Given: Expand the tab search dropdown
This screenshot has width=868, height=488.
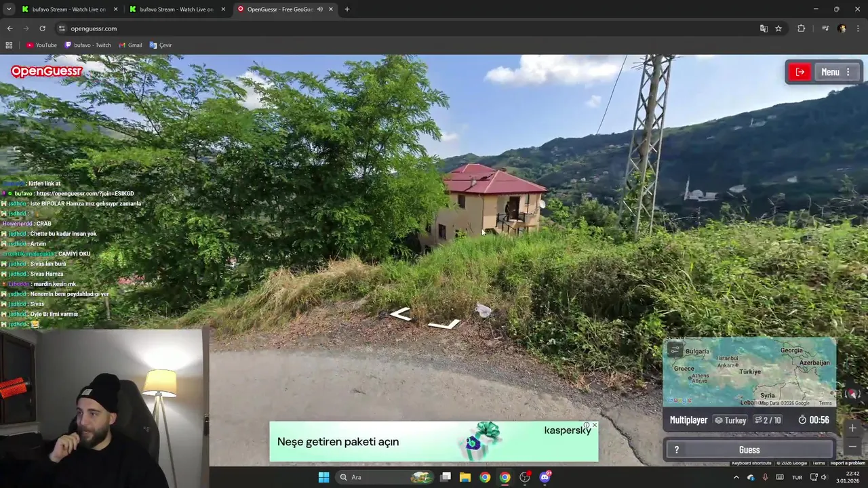Looking at the screenshot, I should 8,9.
